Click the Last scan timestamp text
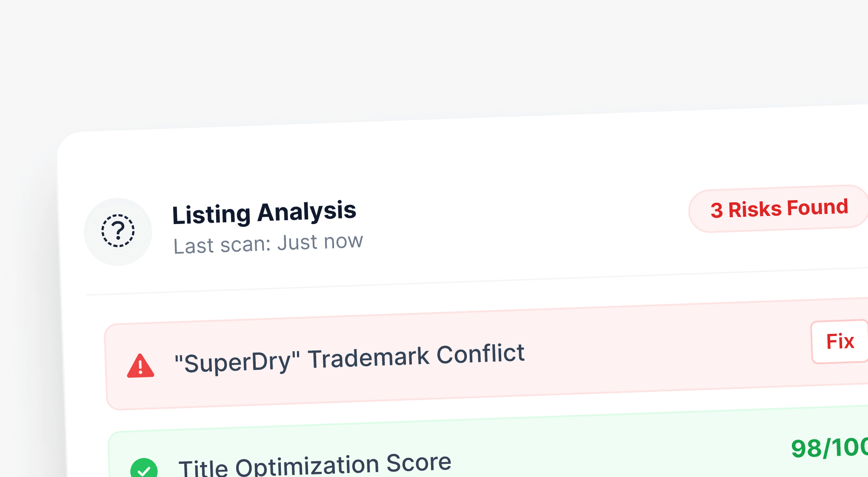868x477 pixels. pos(268,244)
